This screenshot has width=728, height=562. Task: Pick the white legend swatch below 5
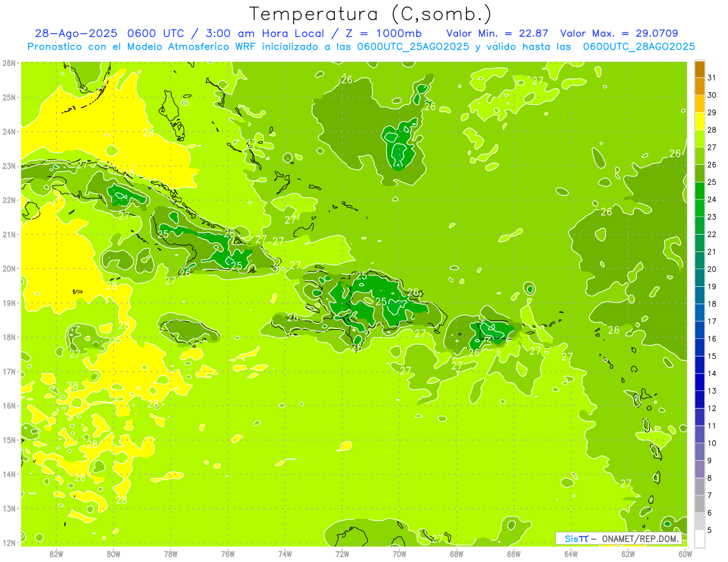pos(699,539)
